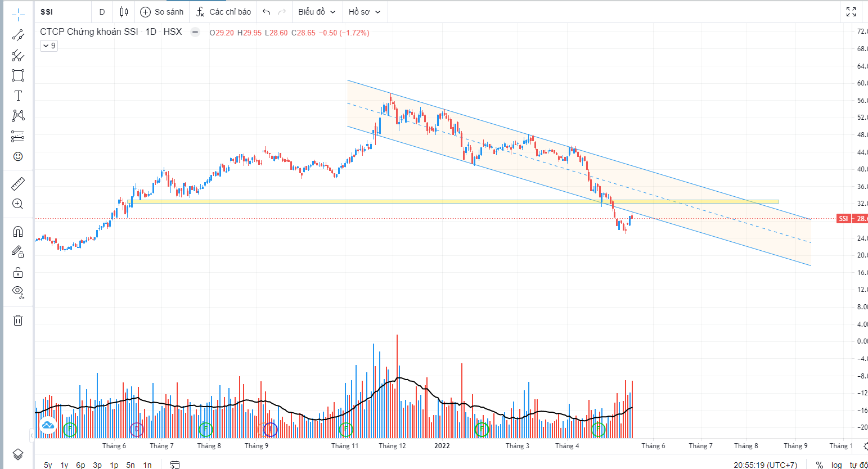Select the crosshair cursor tool
The height and width of the screenshot is (469, 868).
18,15
